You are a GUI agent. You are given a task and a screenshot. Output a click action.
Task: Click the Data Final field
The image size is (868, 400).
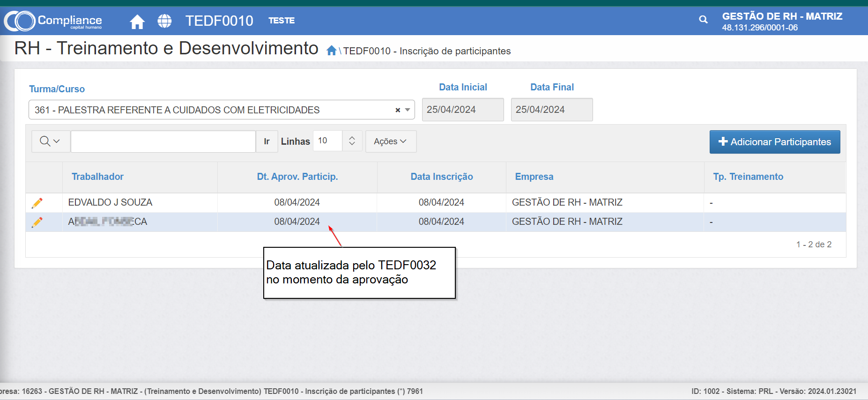click(x=552, y=110)
